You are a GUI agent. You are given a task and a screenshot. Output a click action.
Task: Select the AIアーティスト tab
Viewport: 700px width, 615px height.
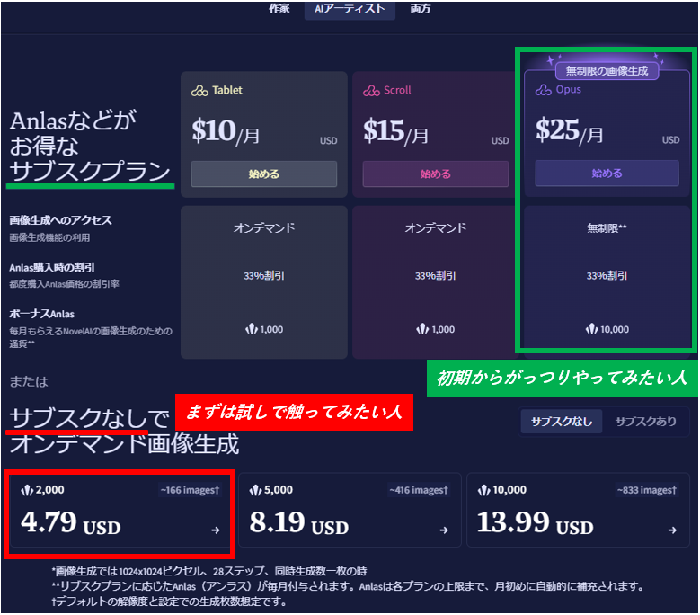(x=350, y=9)
